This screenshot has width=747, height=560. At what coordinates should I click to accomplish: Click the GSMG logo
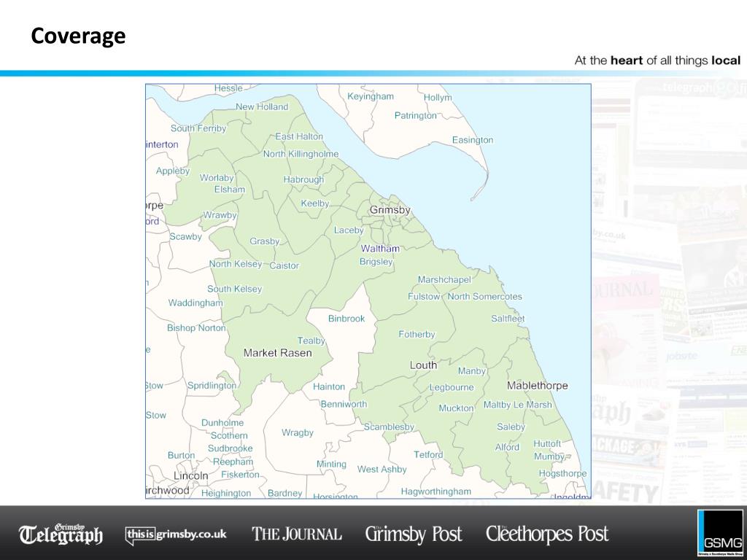coord(720,532)
